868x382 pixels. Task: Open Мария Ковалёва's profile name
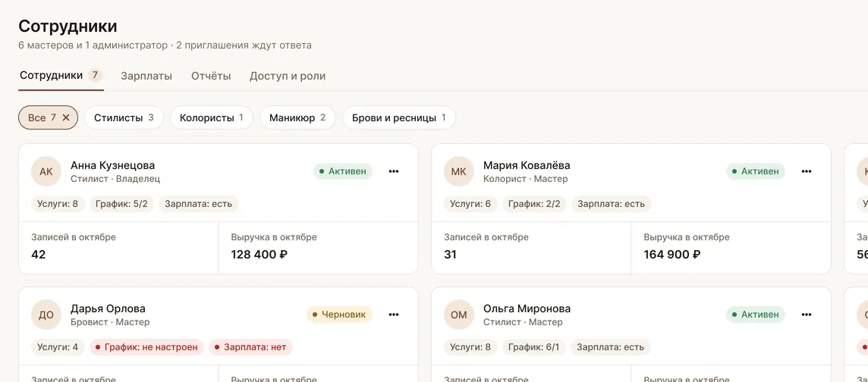pyautogui.click(x=527, y=165)
